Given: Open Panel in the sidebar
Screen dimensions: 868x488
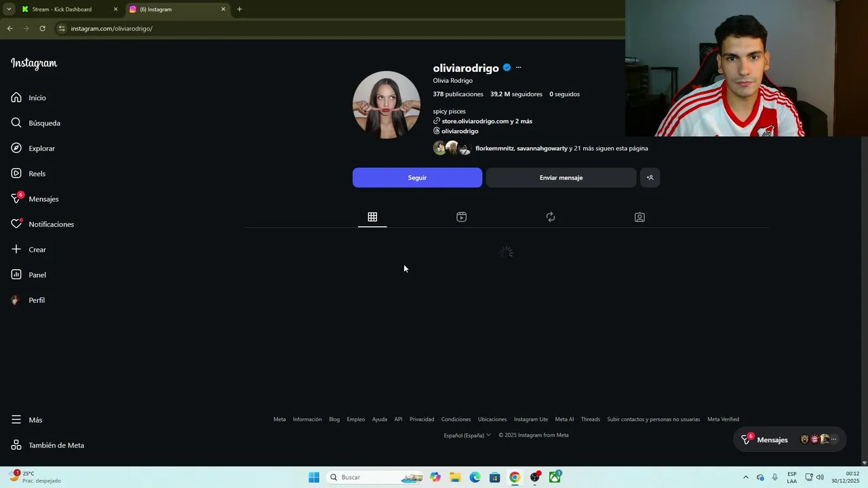Looking at the screenshot, I should coord(29,274).
